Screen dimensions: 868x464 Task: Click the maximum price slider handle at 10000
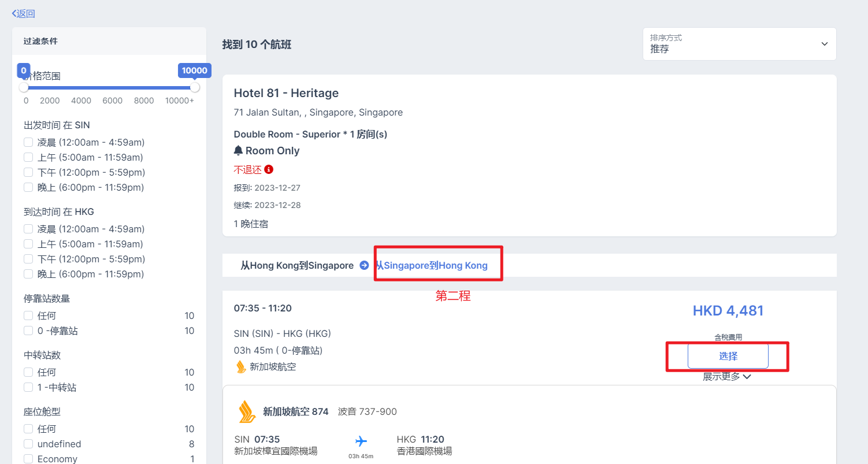click(x=195, y=87)
